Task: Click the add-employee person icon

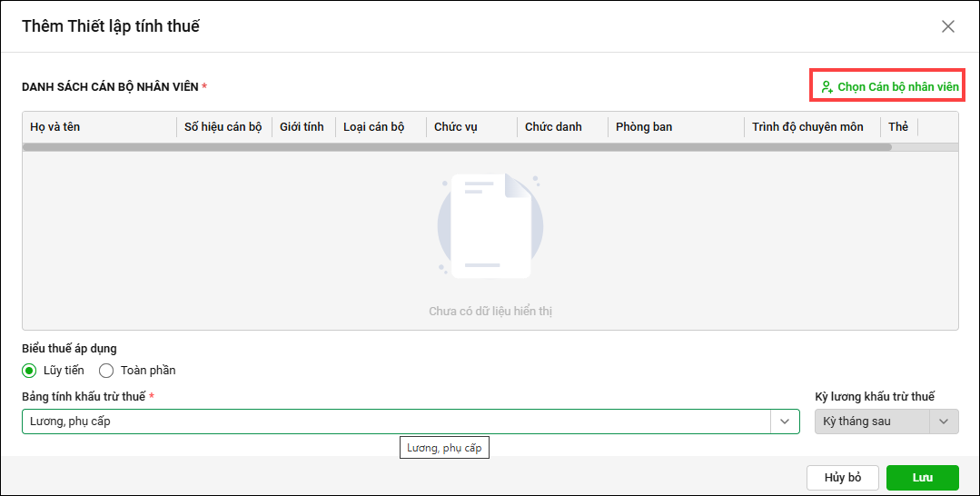Action: [827, 87]
